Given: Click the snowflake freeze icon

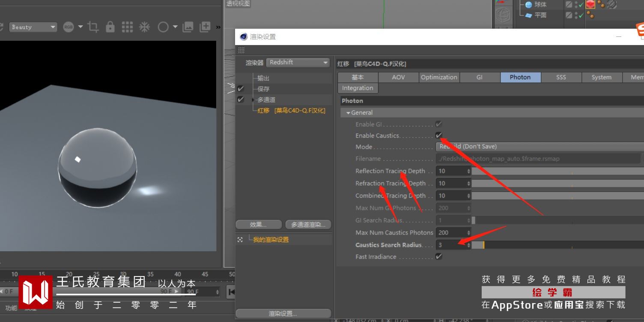Looking at the screenshot, I should tap(144, 27).
